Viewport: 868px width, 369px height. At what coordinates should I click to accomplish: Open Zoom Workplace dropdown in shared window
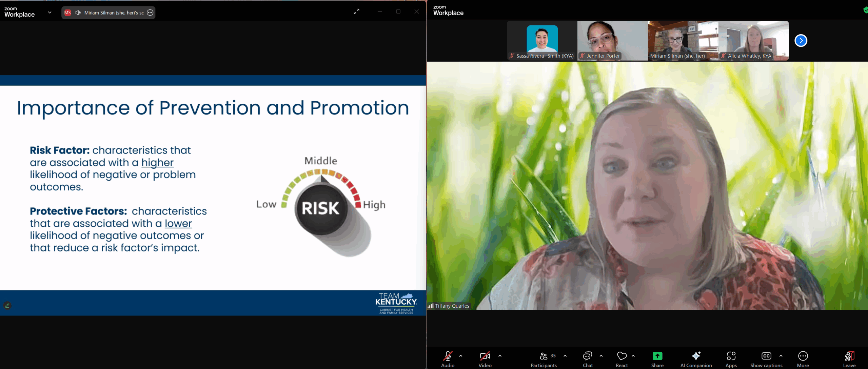point(50,13)
